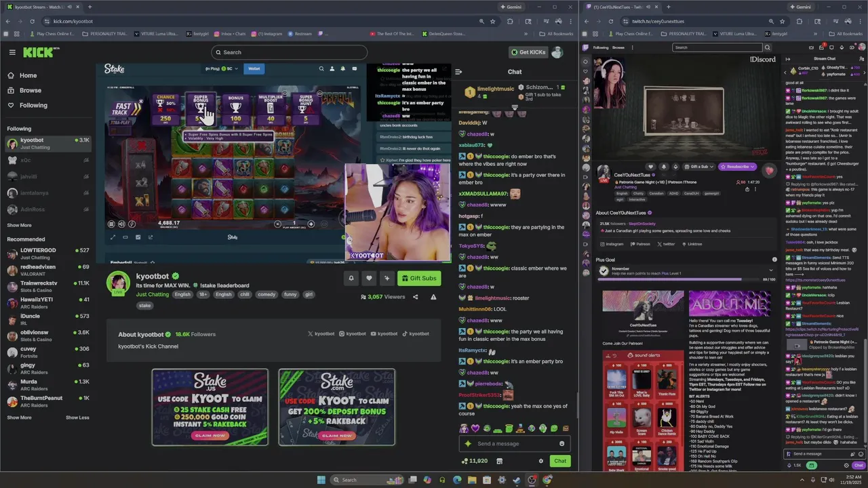Toggle follow heart for kyootbot
This screenshot has width=868, height=488.
[369, 278]
